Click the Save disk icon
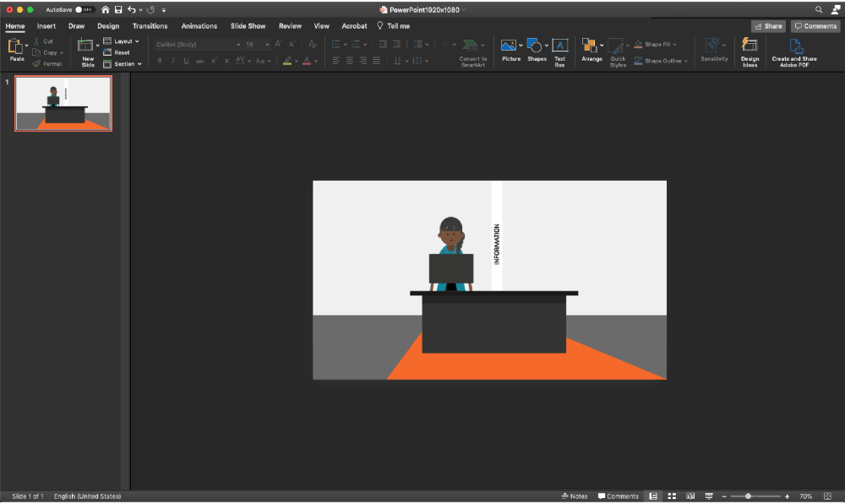Screen dimensions: 845x504 point(118,9)
